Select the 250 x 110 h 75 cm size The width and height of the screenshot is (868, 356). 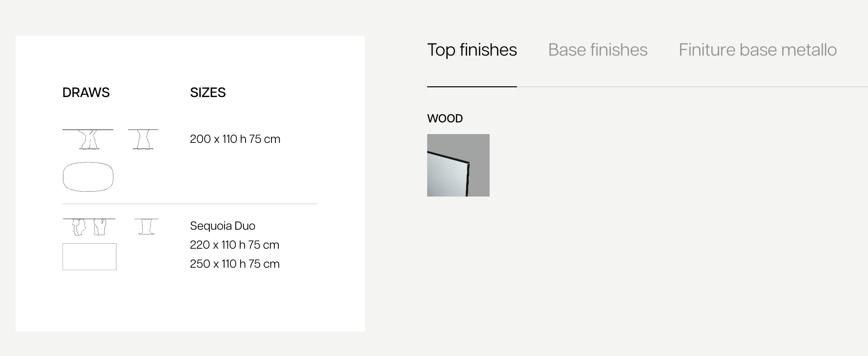click(235, 264)
